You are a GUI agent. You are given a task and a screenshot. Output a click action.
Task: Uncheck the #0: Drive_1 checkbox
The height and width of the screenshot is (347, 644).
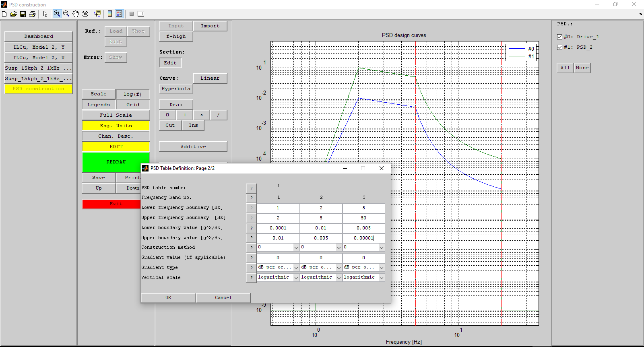[559, 37]
